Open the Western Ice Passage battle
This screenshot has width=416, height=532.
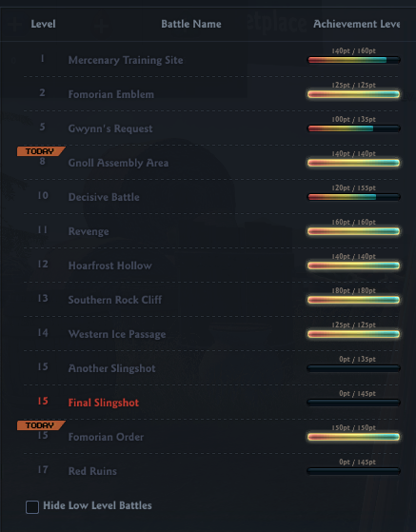210,334
